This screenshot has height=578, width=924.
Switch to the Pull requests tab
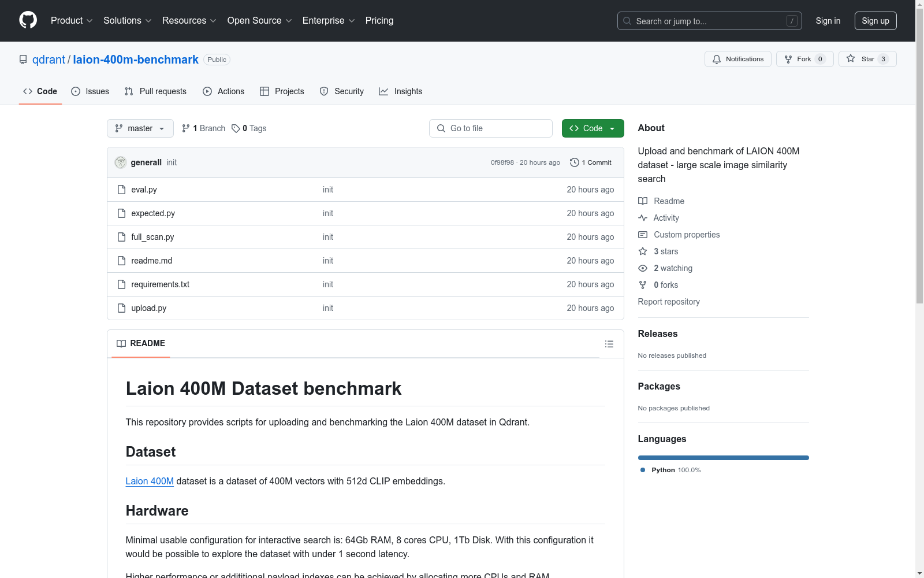155,91
